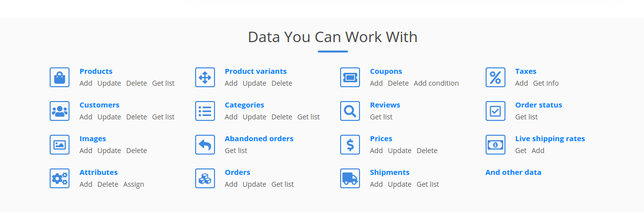Click the Taxes percent icon
The height and width of the screenshot is (215, 644).
tap(496, 77)
